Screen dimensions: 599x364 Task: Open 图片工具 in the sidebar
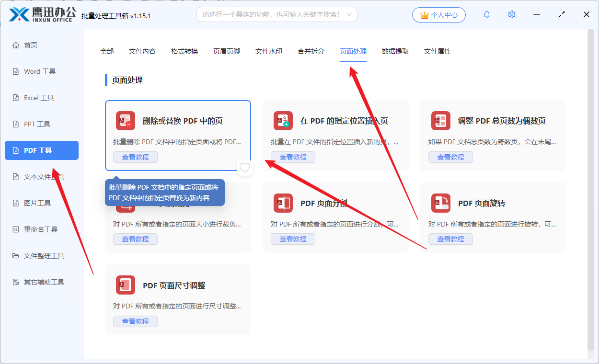[42, 203]
